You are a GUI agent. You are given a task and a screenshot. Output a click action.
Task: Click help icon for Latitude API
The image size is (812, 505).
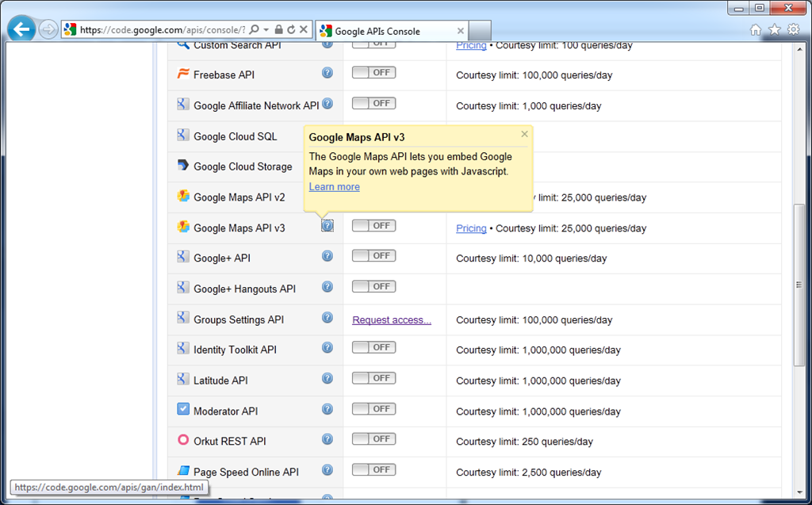point(327,378)
